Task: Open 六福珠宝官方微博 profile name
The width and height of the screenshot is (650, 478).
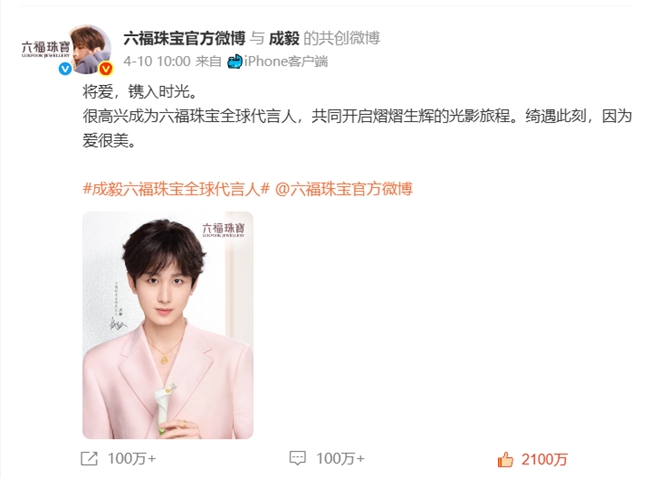Action: (184, 38)
